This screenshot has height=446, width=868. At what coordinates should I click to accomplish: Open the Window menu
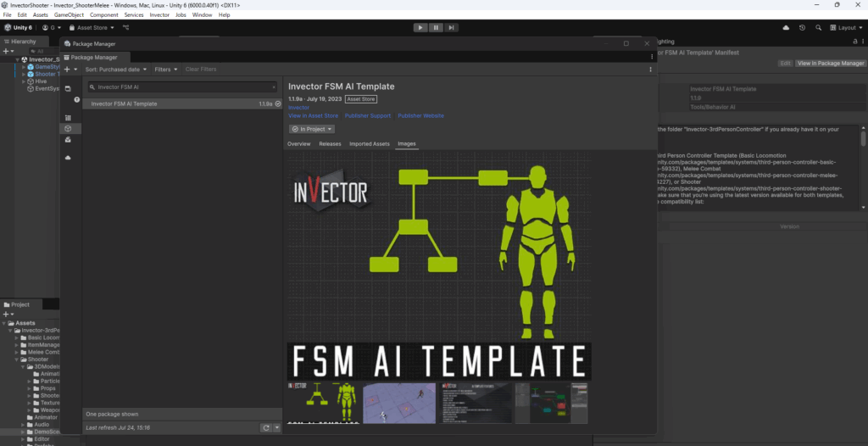tap(202, 15)
